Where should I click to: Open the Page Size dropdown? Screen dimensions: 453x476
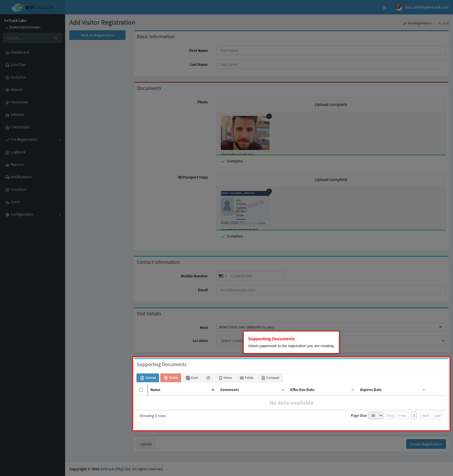click(x=376, y=415)
